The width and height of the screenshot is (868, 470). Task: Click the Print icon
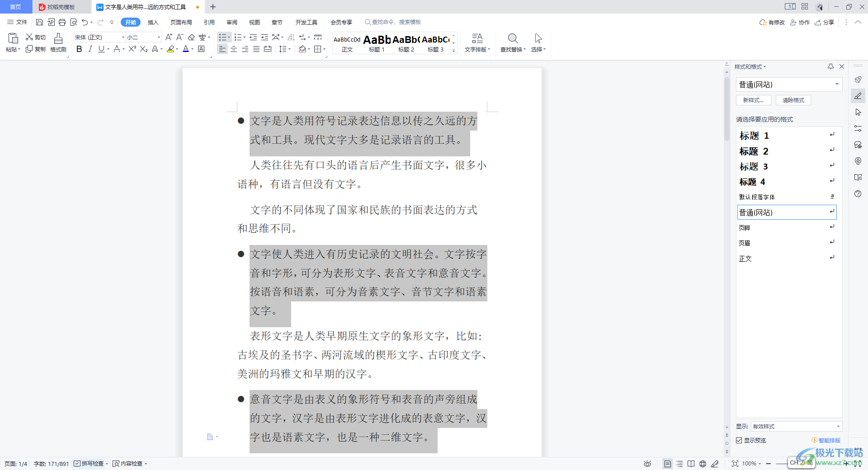[x=62, y=22]
